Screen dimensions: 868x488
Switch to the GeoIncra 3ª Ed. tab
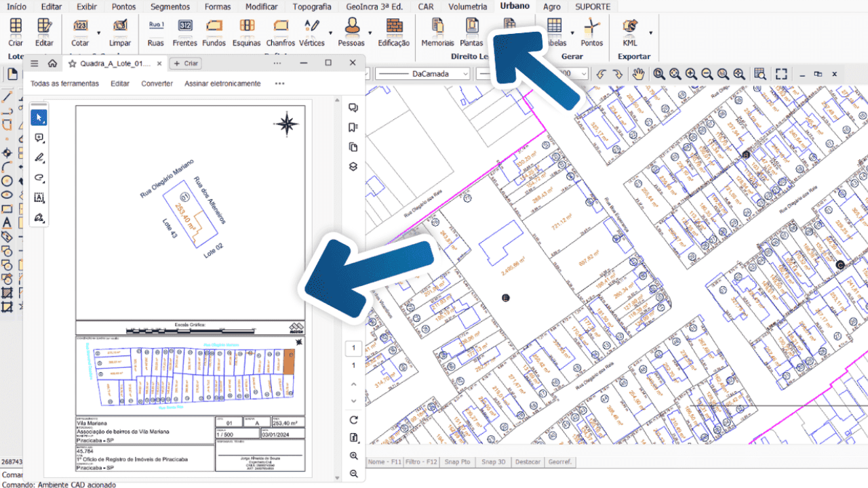coord(374,7)
